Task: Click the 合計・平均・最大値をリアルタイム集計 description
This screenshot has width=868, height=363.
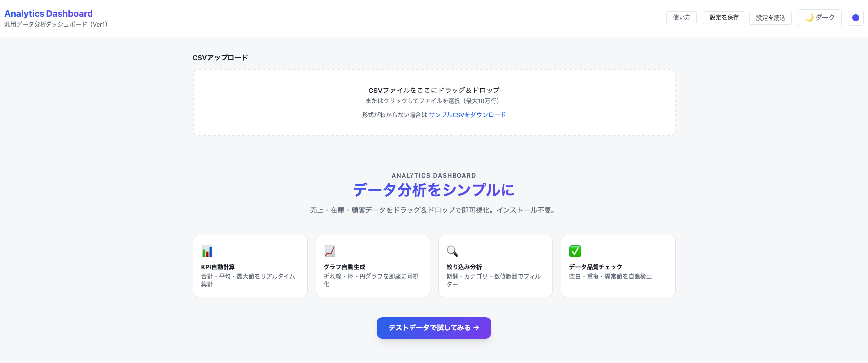Action: tap(248, 280)
